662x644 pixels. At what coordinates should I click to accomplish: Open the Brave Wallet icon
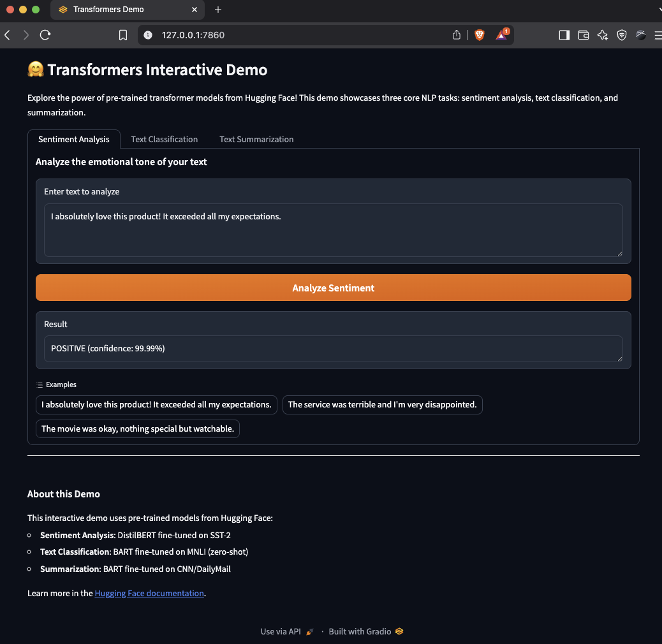584,35
